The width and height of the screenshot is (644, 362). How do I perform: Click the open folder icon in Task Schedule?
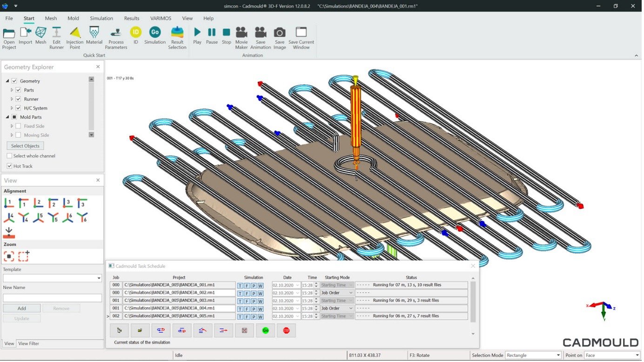[x=140, y=331]
